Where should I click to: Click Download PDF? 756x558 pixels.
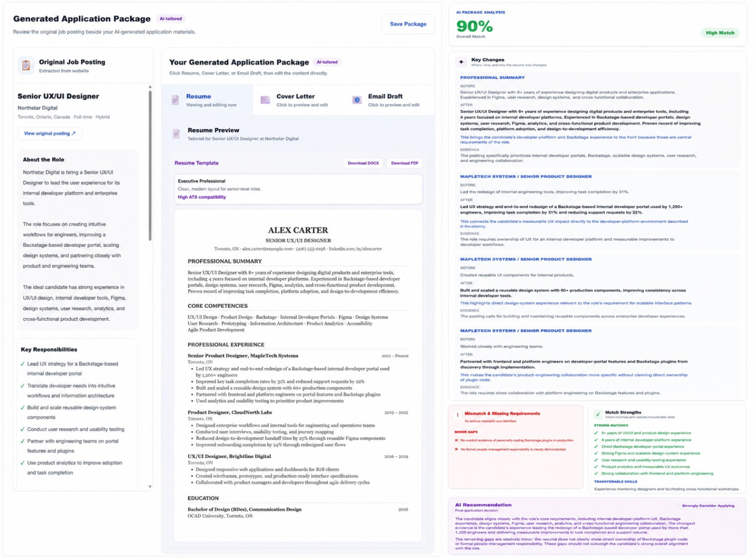(x=405, y=163)
